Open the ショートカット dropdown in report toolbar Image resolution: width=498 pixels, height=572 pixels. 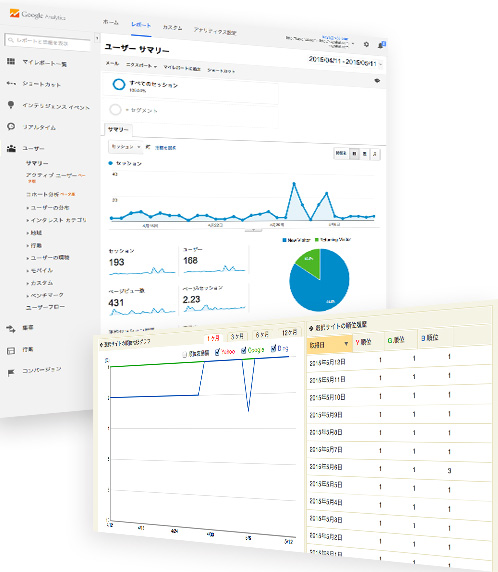tap(221, 70)
